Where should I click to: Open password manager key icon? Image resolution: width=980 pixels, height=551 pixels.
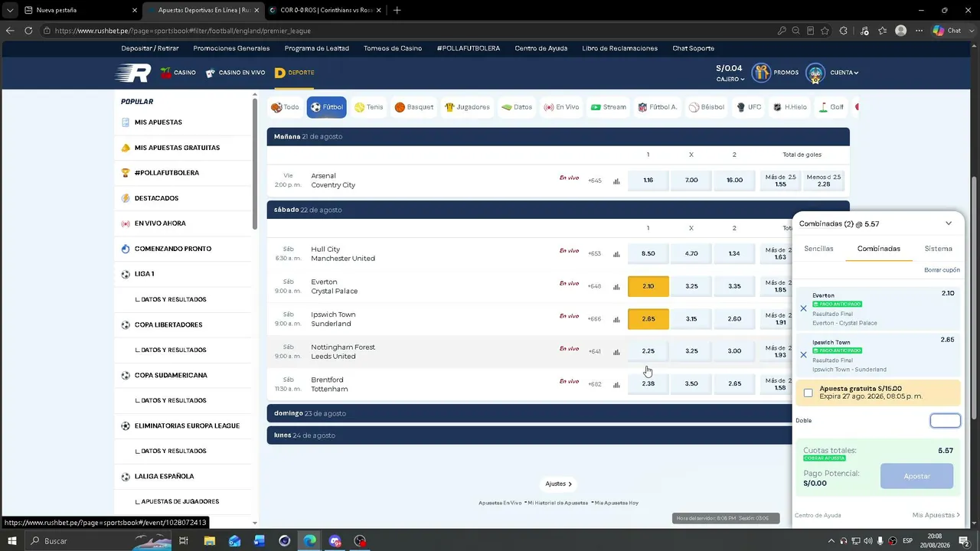click(782, 31)
